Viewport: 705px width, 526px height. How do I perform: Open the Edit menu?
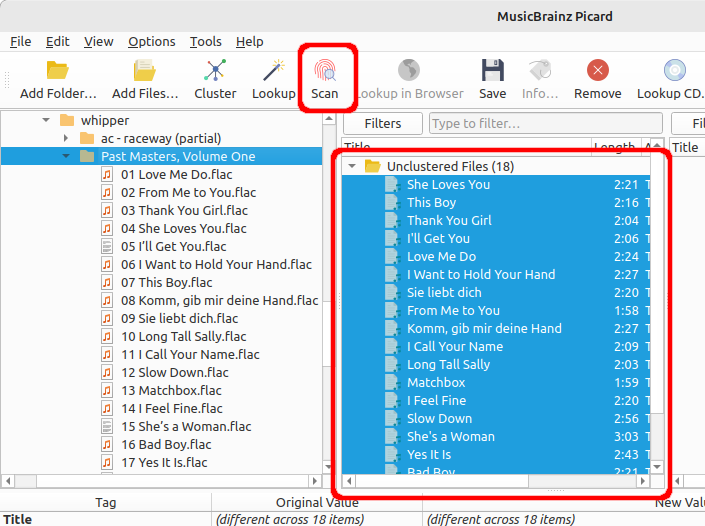[58, 42]
